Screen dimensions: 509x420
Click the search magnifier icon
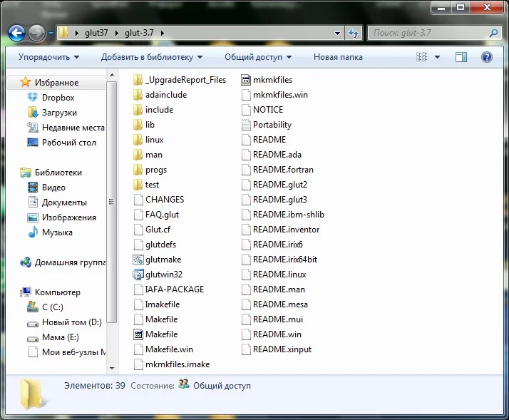coord(493,33)
